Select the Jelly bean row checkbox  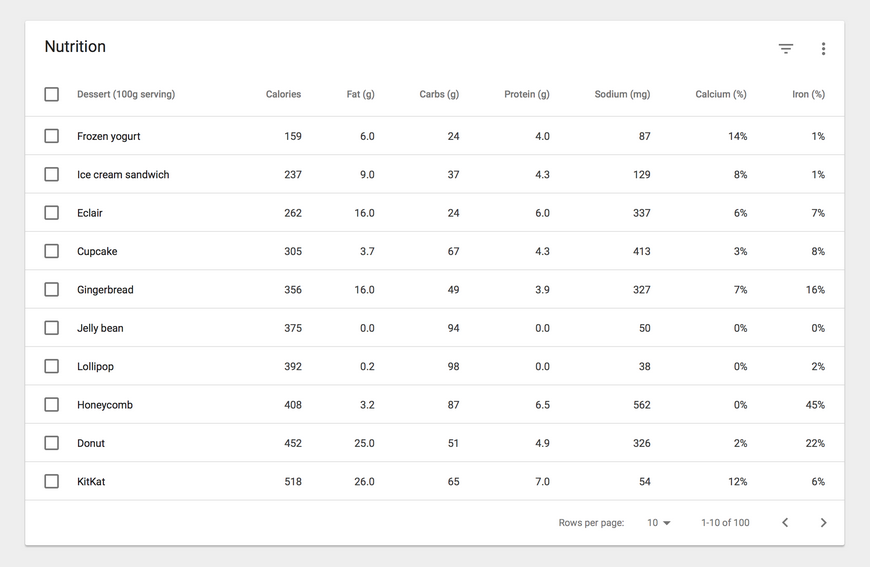[52, 328]
